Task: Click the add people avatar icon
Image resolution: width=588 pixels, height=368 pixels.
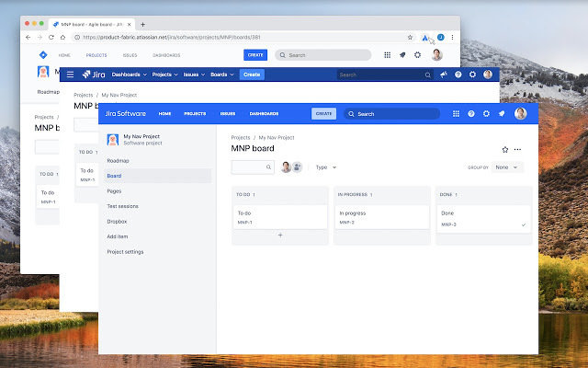Action: [x=297, y=167]
